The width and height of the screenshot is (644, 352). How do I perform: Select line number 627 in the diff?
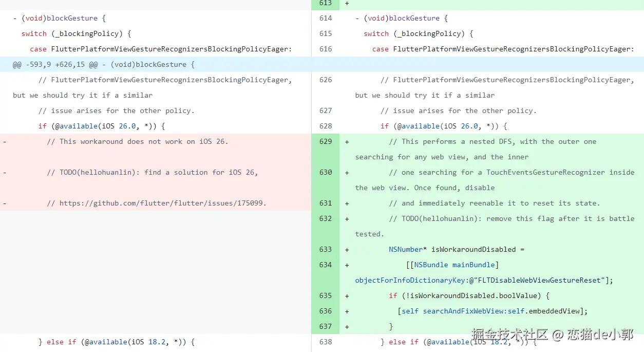click(x=326, y=110)
